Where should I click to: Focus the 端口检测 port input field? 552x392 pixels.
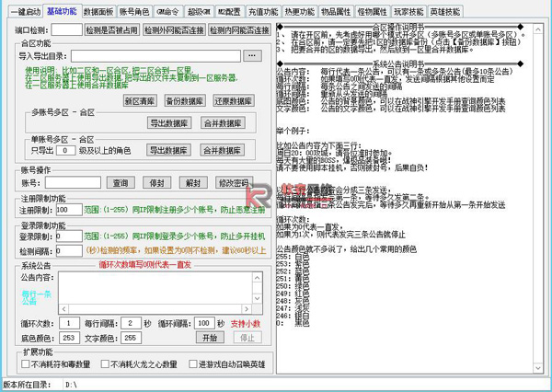(67, 30)
